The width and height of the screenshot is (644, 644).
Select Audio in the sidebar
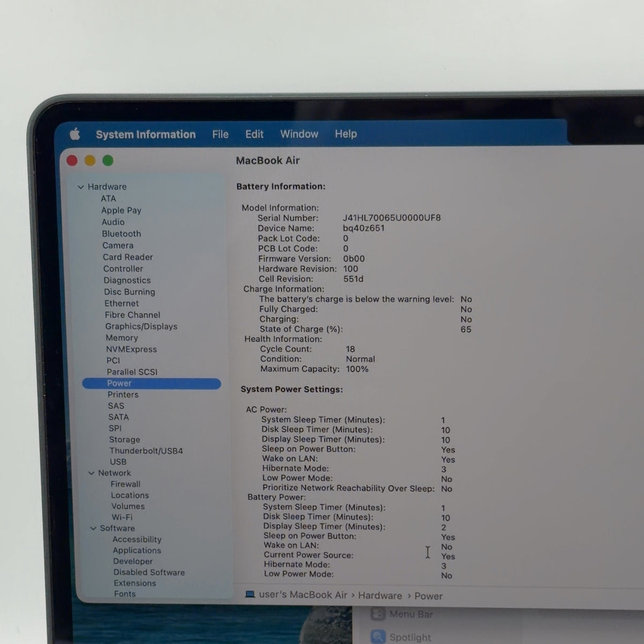coord(113,222)
